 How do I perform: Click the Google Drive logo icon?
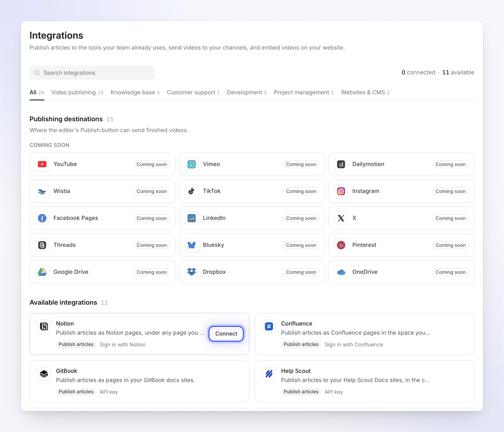[42, 272]
